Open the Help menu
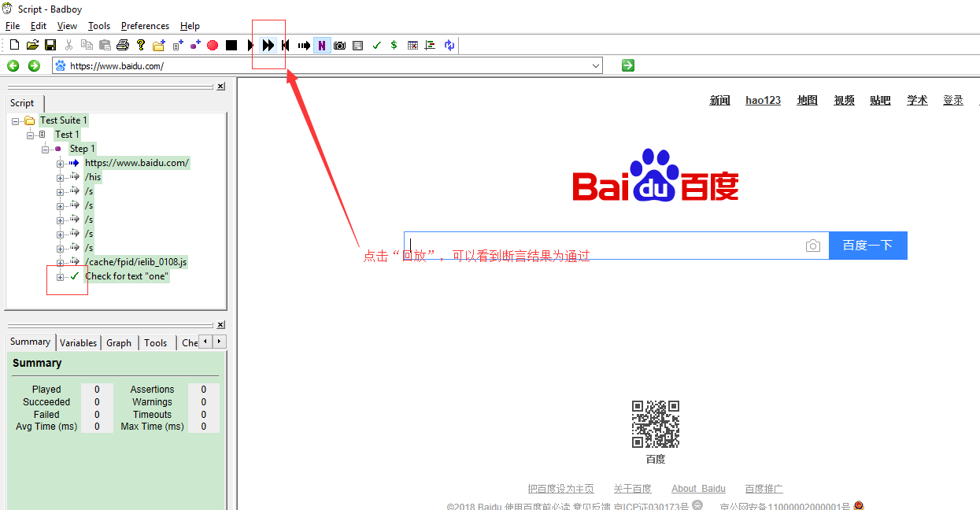980x510 pixels. click(190, 26)
